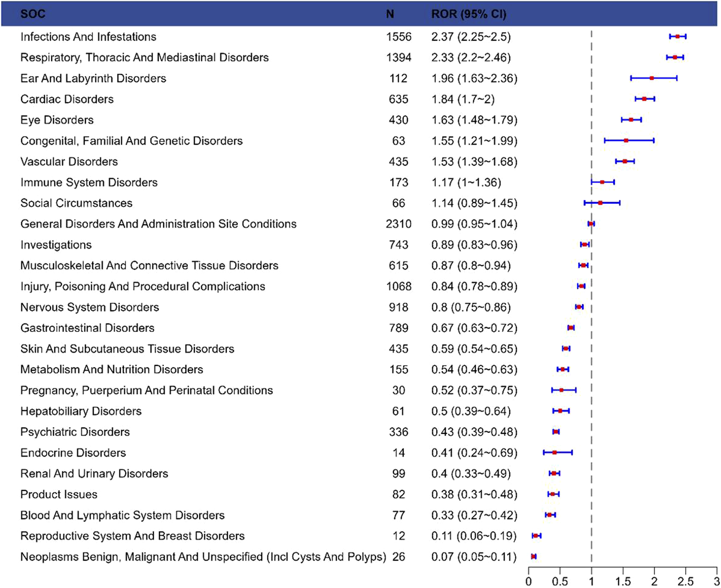Select the Investigations row label

coord(56,245)
